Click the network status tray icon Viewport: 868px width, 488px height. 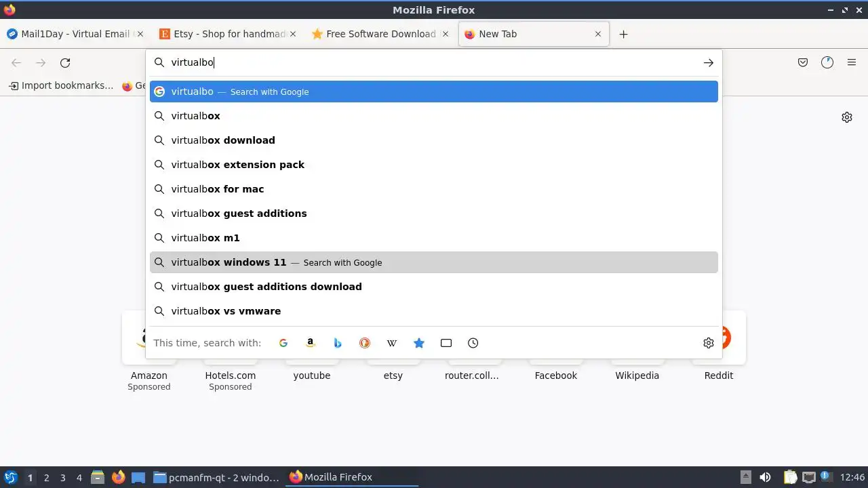(808, 477)
